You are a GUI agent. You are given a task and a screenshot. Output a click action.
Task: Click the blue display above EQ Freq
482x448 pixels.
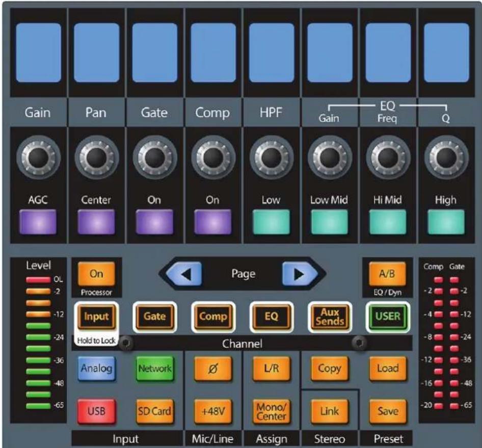388,52
